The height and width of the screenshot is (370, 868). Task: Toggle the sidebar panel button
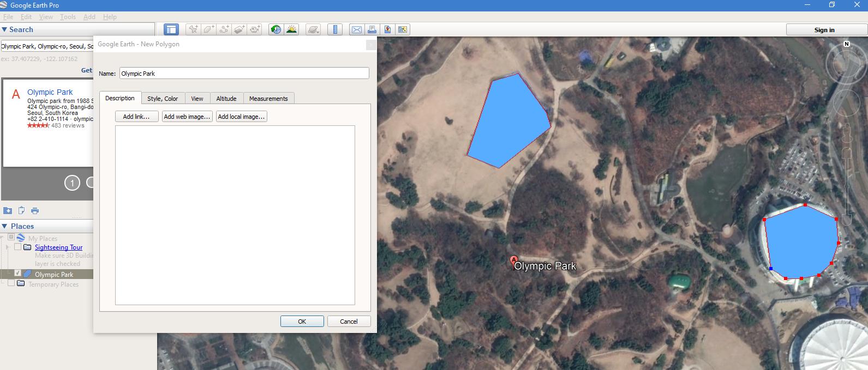click(x=171, y=29)
